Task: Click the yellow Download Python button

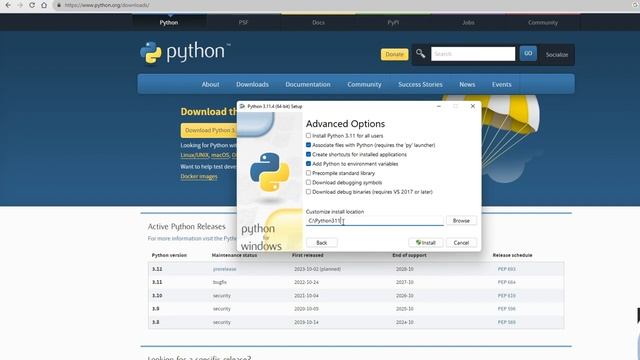Action: (x=209, y=130)
